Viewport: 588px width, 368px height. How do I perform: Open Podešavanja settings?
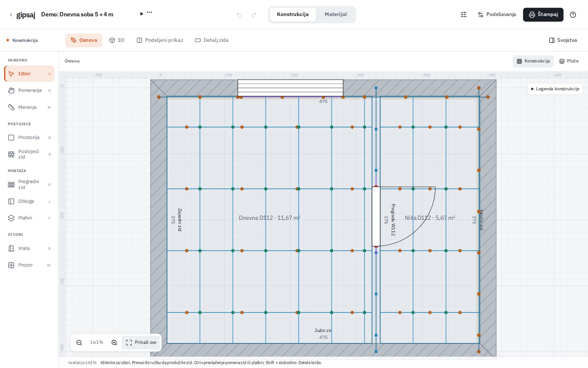point(497,15)
